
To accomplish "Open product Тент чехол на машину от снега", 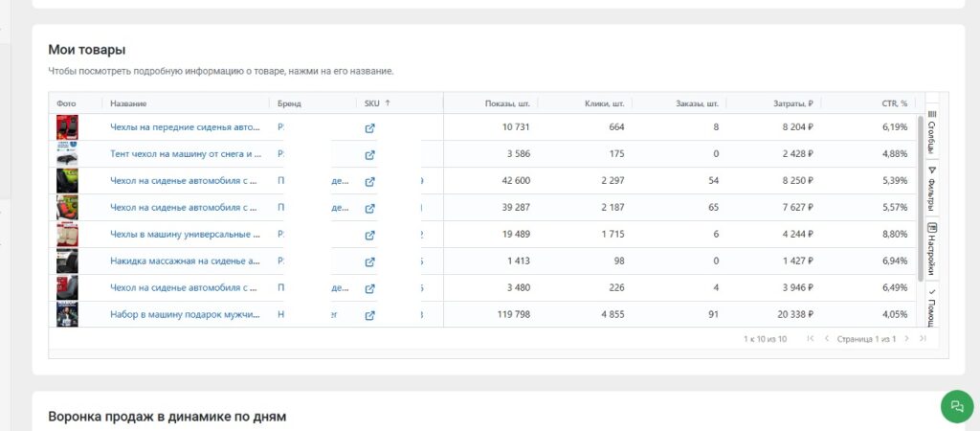I will (x=185, y=154).
